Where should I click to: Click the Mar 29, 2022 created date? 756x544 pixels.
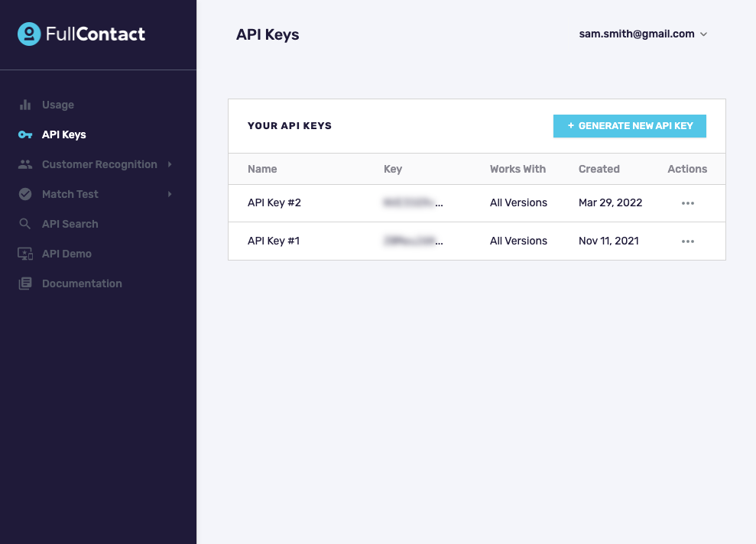tap(611, 203)
